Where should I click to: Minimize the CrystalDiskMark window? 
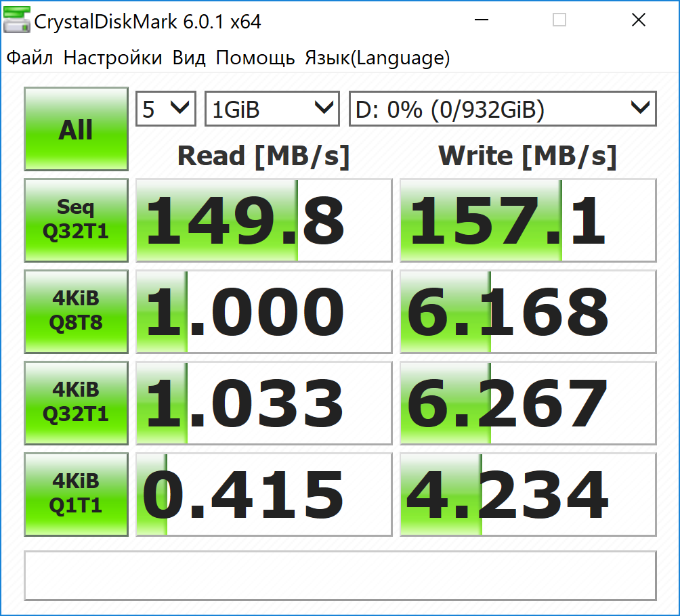click(x=482, y=20)
